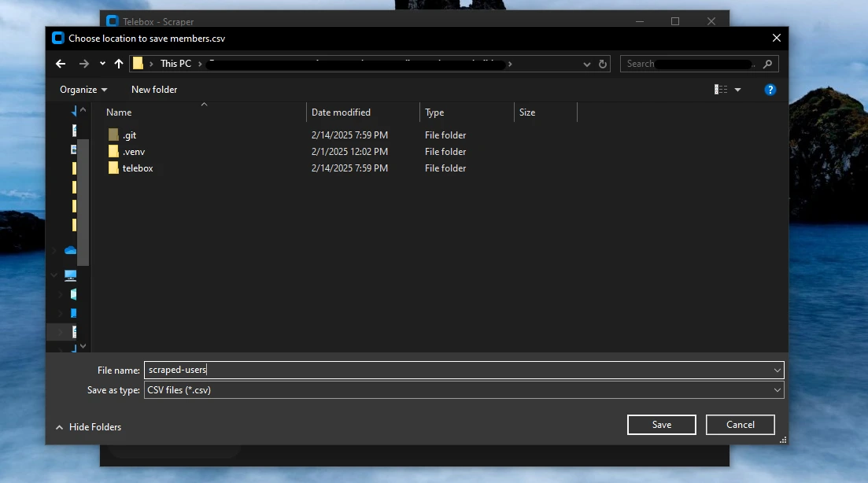Cancel the save dialog

point(740,425)
